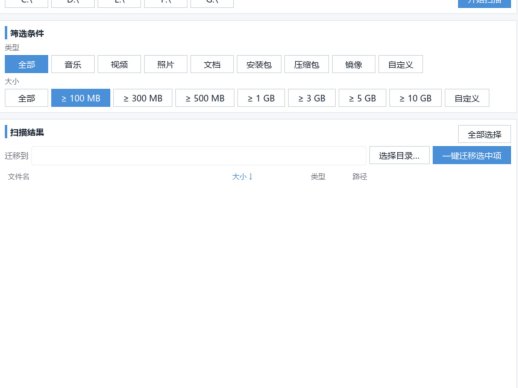Choose the 照片 type filter
The image size is (518, 388).
[x=166, y=64]
